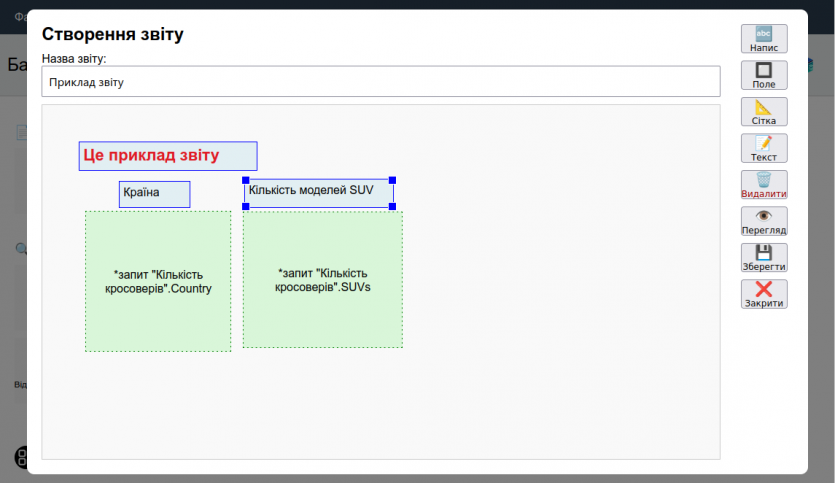Click the top-right blue resize handle
835x483 pixels.
(x=392, y=181)
